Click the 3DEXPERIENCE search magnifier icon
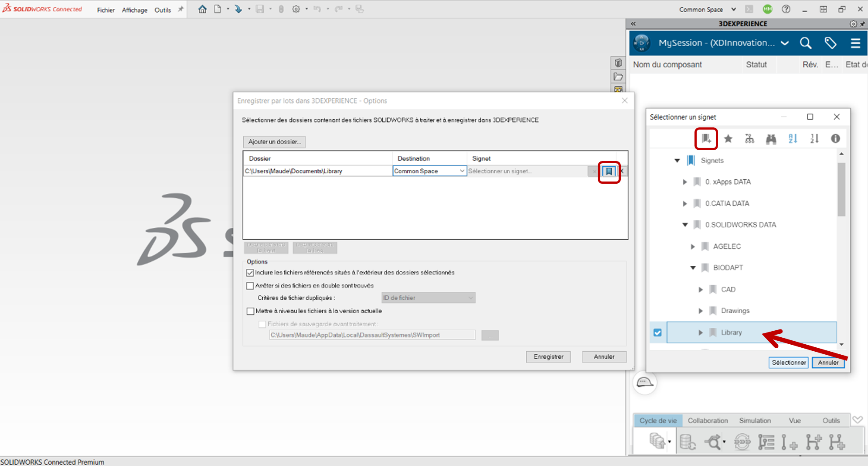The height and width of the screenshot is (466, 868). click(x=805, y=43)
